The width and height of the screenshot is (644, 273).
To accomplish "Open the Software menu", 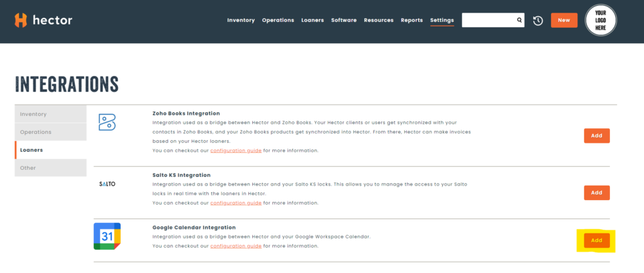I will (344, 20).
